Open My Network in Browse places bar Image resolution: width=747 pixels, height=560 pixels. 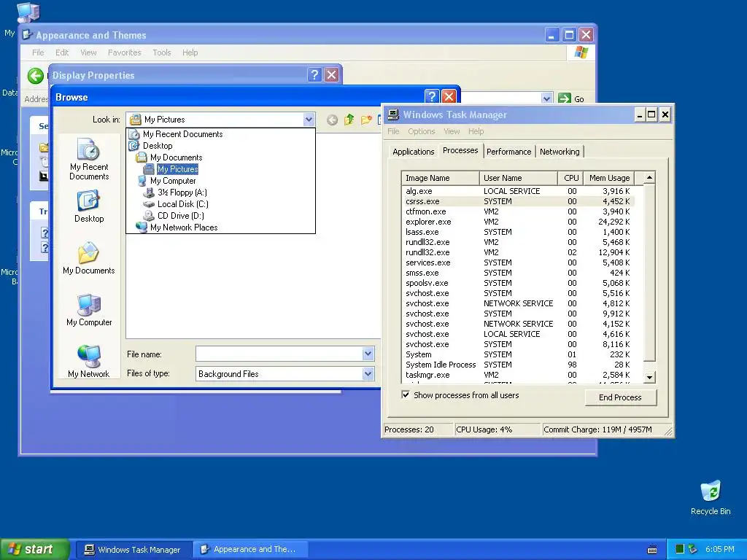(88, 362)
